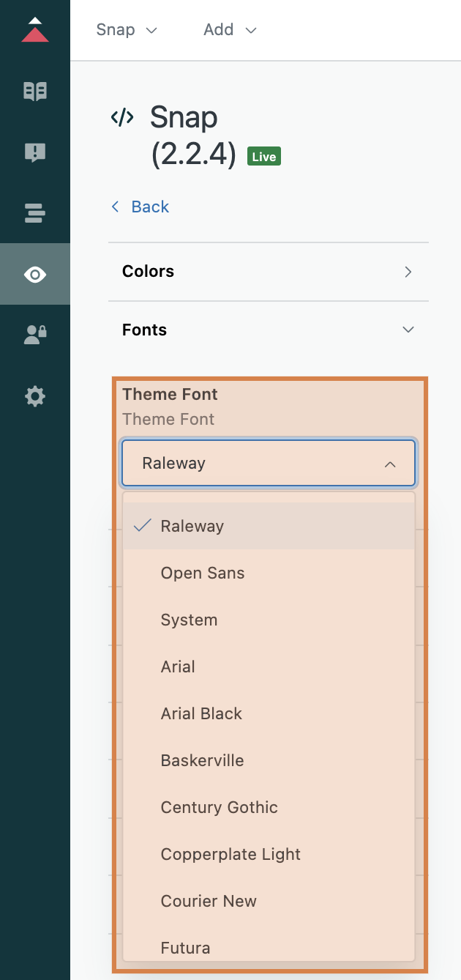Go Back using the back link
This screenshot has width=461, height=980.
(140, 207)
